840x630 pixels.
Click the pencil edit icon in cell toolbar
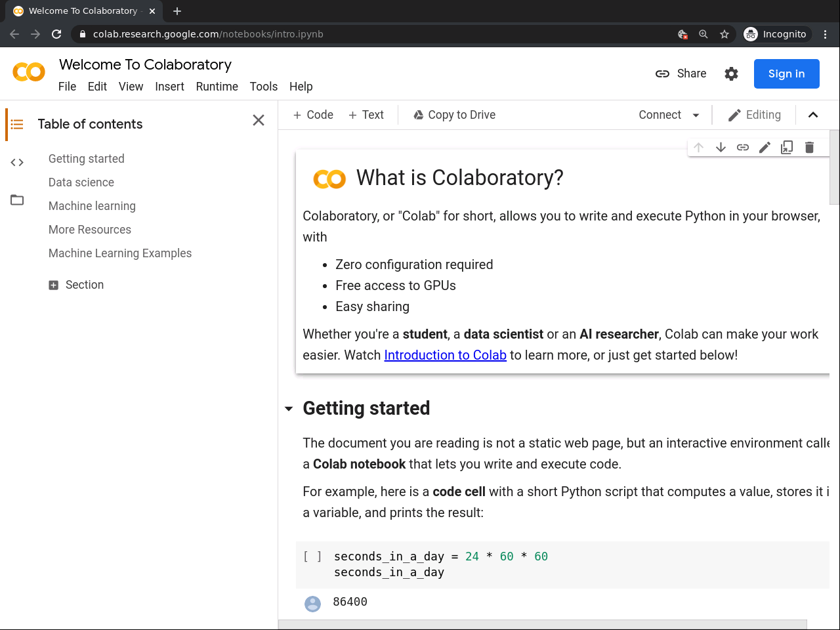pos(765,148)
